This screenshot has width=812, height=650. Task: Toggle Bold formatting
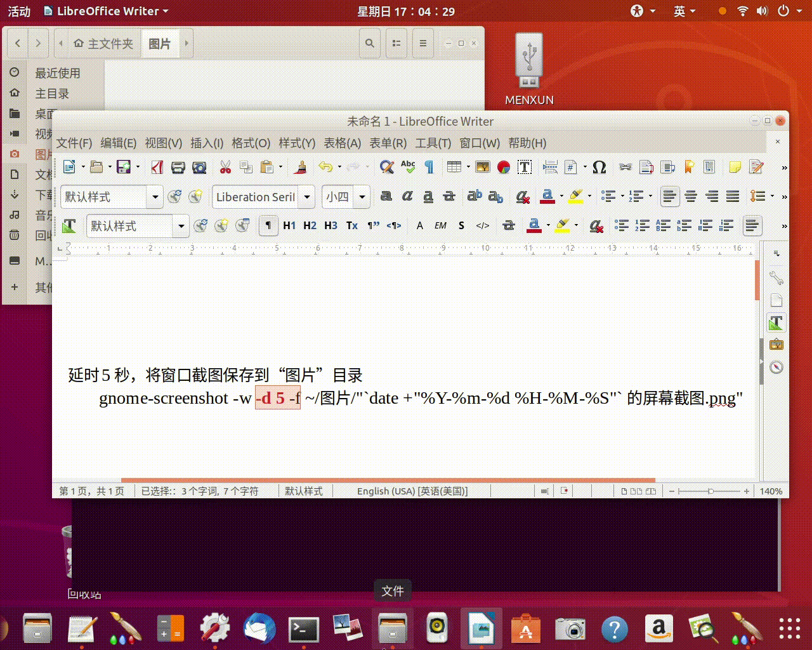coord(386,197)
